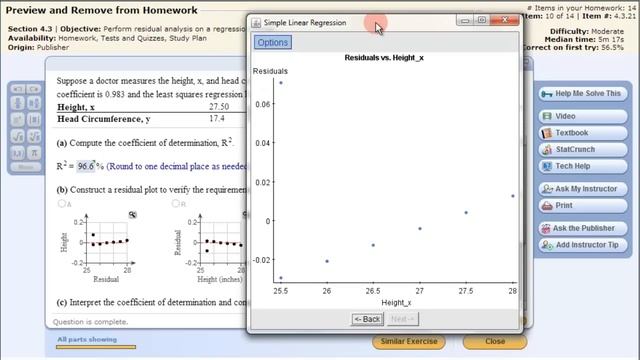Click the key icon beside Help Me Solve This
This screenshot has width=640, height=360.
[x=547, y=94]
